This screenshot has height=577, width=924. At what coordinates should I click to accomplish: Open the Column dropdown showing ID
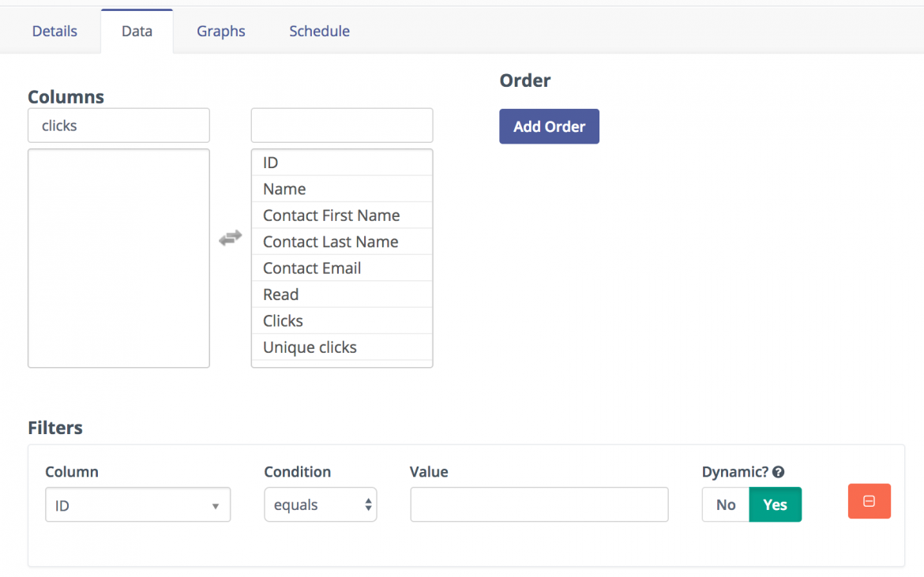point(137,505)
